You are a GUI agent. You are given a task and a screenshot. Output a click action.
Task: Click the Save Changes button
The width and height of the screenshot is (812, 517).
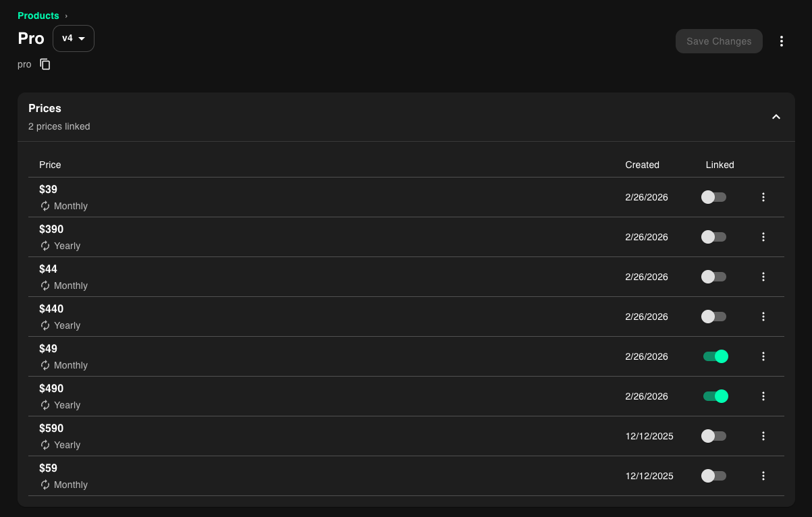click(719, 41)
